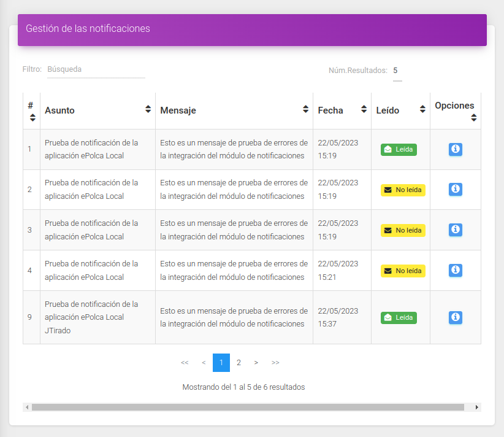The height and width of the screenshot is (437, 504).
Task: Open info for notification row 1
Action: tap(455, 149)
